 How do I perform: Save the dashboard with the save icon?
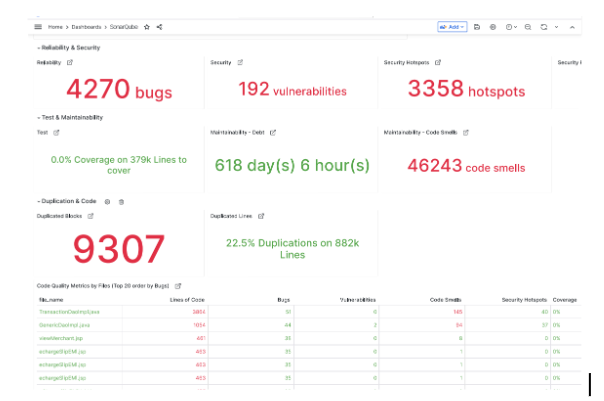[x=477, y=27]
